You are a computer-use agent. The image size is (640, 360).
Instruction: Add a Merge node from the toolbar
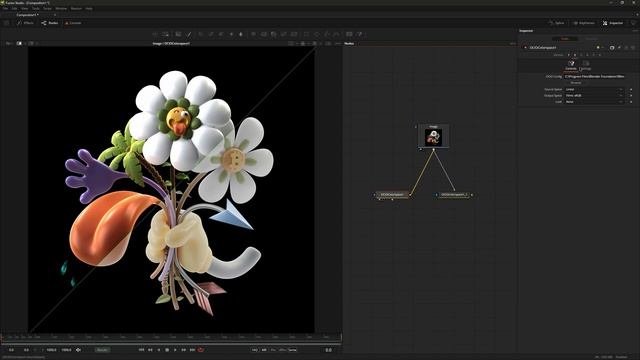(253, 34)
